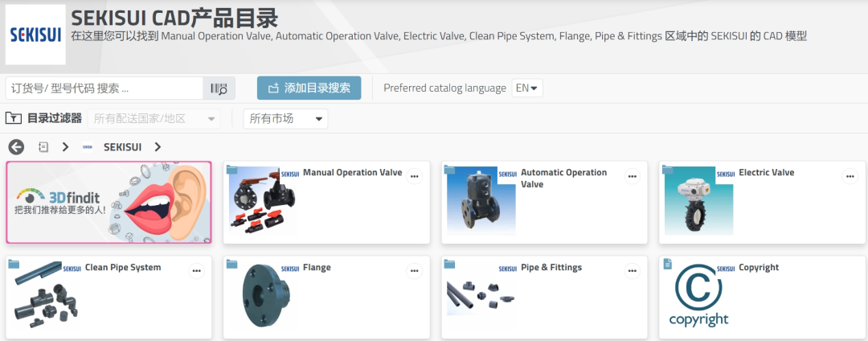
Task: Click the Flange folder icon
Action: 231,264
